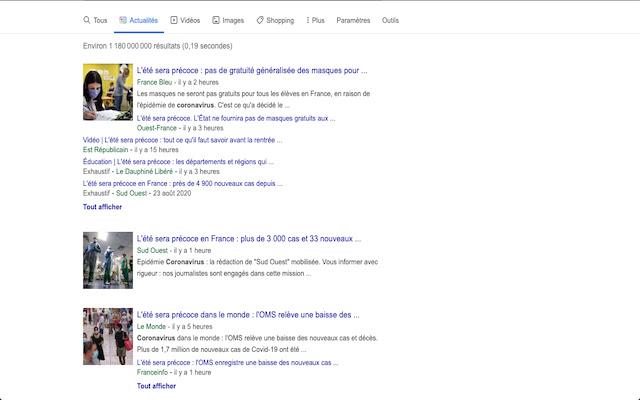The height and width of the screenshot is (400, 640).
Task: Open the medical staff corridor thumbnail
Action: tap(108, 260)
